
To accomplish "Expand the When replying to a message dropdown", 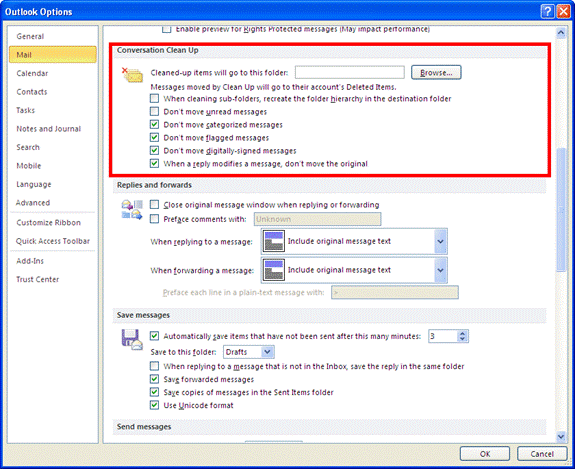I will coord(440,241).
